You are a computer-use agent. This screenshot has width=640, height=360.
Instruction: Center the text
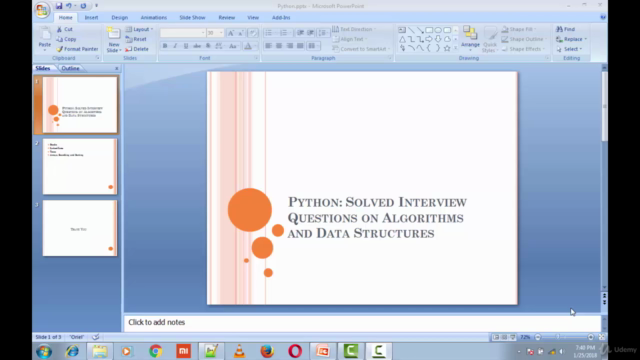[279, 46]
